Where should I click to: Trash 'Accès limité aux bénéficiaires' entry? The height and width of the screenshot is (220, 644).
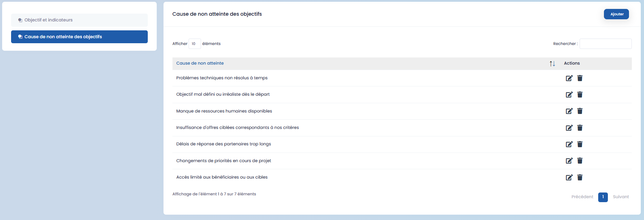(x=580, y=177)
